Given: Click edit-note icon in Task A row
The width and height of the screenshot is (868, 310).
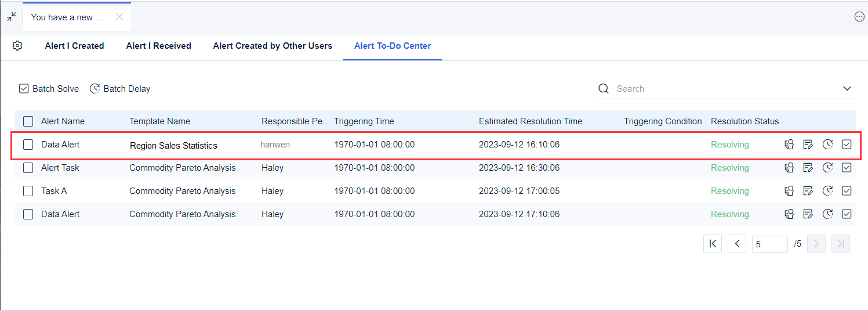Looking at the screenshot, I should 808,191.
